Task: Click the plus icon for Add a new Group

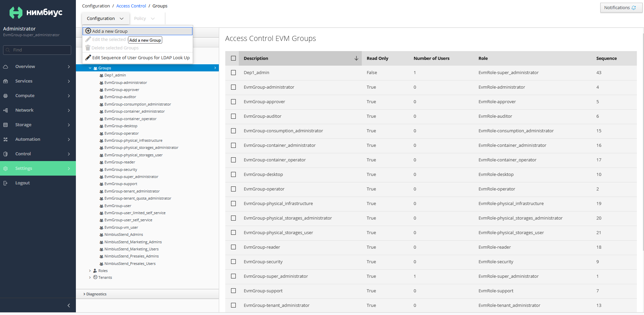Action: (x=88, y=31)
